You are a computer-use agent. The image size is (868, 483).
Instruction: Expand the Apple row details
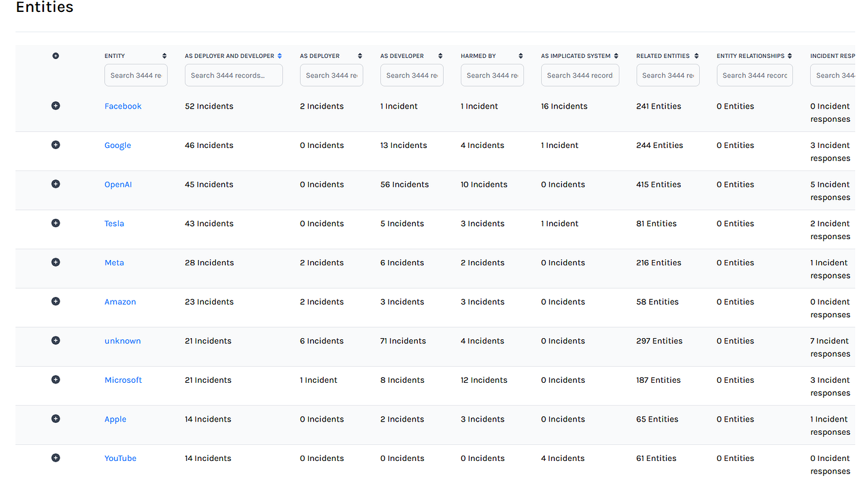55,419
